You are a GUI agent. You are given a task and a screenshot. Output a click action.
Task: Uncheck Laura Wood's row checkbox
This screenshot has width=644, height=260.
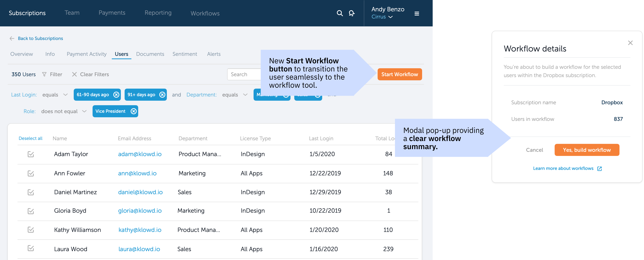click(x=31, y=248)
